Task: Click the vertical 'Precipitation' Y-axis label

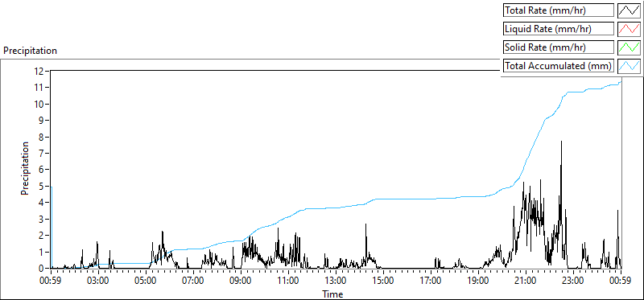Action: point(25,168)
